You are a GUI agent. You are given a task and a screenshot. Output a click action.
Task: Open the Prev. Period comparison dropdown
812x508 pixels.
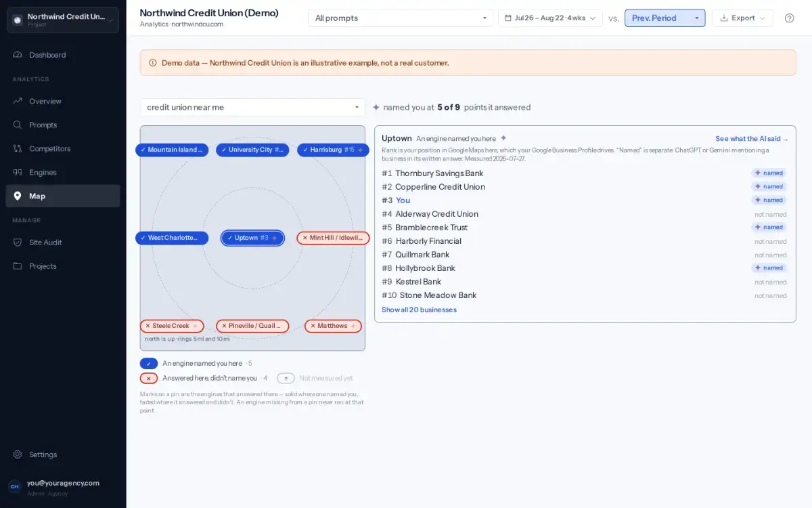pyautogui.click(x=664, y=18)
